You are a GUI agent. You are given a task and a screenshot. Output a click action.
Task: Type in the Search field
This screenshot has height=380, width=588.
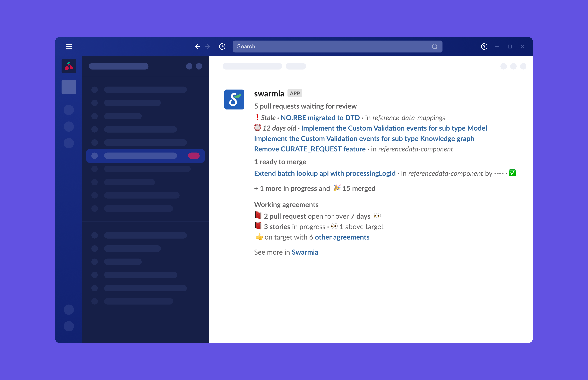point(331,46)
